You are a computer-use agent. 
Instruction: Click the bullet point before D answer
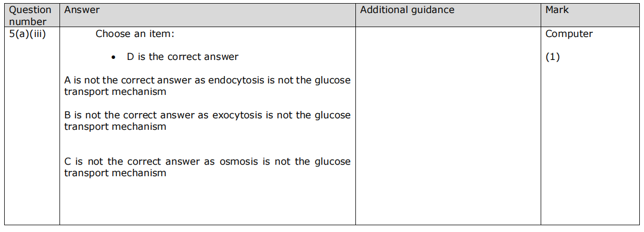114,57
